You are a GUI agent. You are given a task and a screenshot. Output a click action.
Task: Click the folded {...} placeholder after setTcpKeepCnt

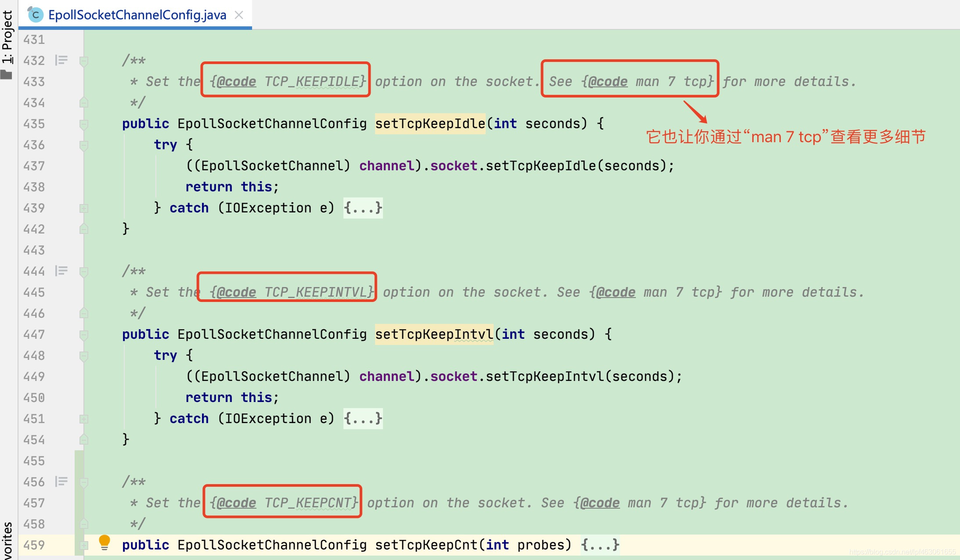(x=599, y=545)
